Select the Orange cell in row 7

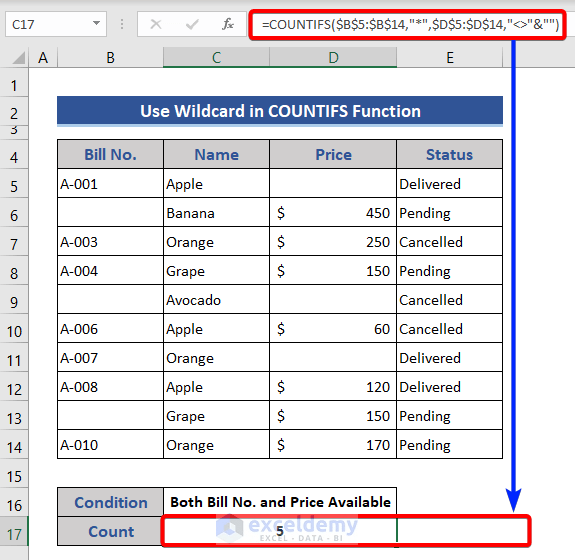point(216,241)
